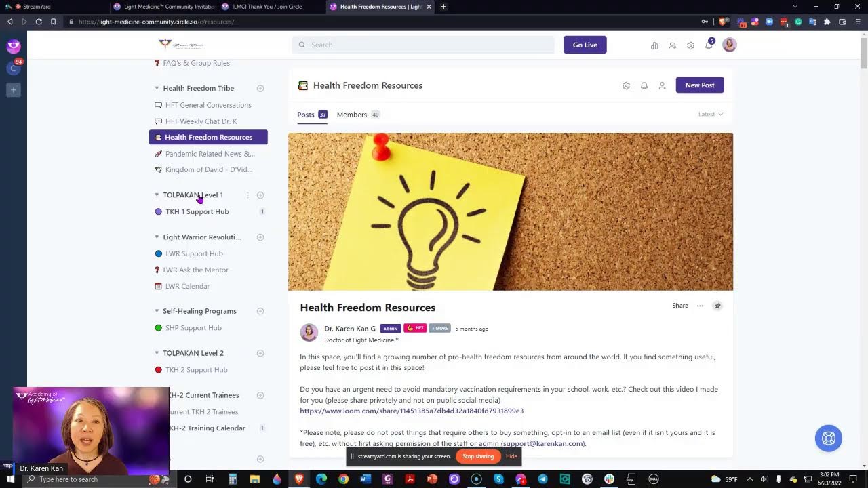
Task: Click the New Post button
Action: click(700, 85)
